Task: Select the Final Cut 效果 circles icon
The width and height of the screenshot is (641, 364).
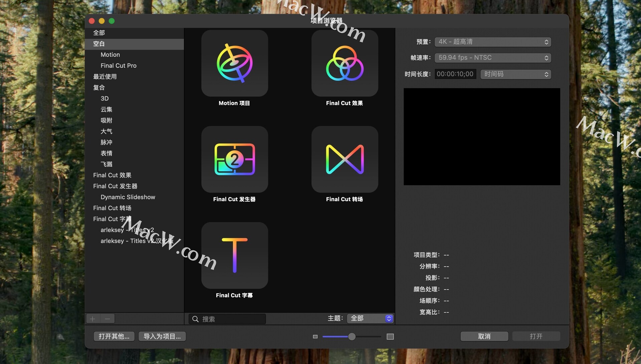Action: tap(345, 63)
